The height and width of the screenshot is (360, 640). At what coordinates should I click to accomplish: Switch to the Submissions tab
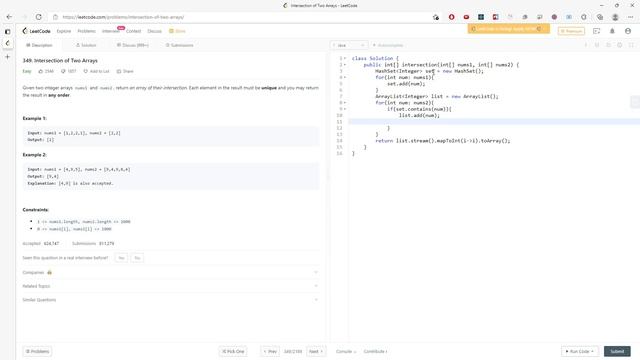coord(180,45)
